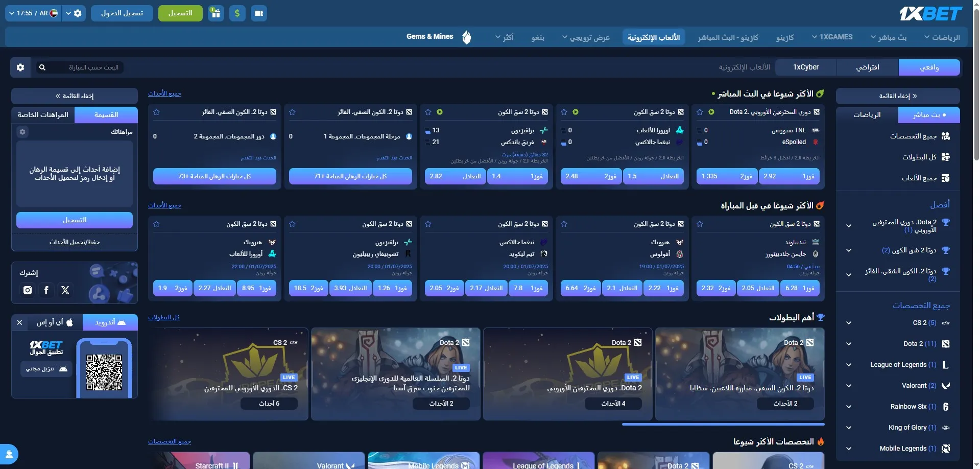Click the all tournaments sidebar icon

click(x=945, y=157)
